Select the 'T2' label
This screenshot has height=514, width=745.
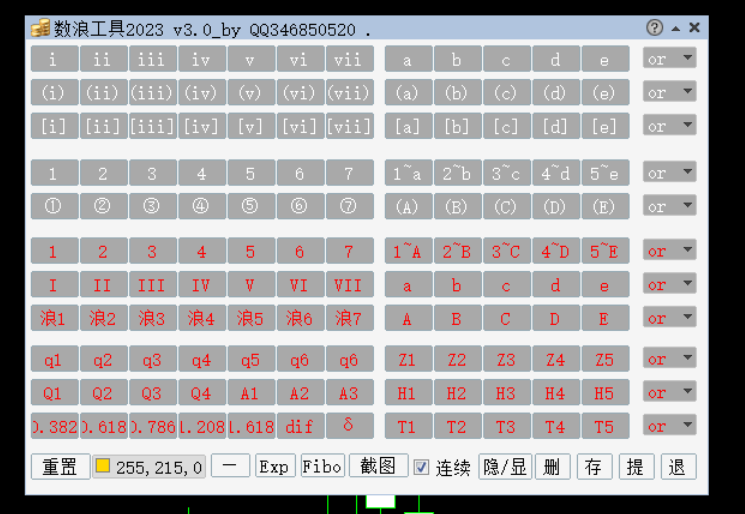457,426
